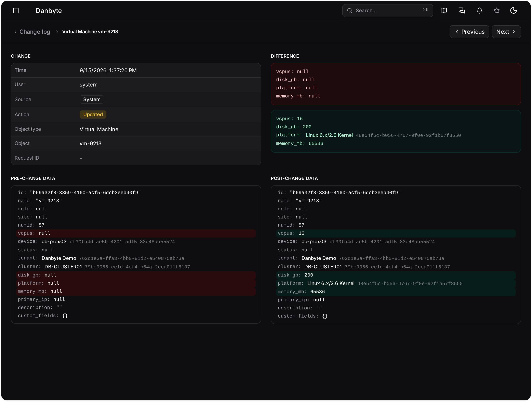Toggle the sidebar panel icon
The height and width of the screenshot is (402, 532).
pyautogui.click(x=16, y=11)
